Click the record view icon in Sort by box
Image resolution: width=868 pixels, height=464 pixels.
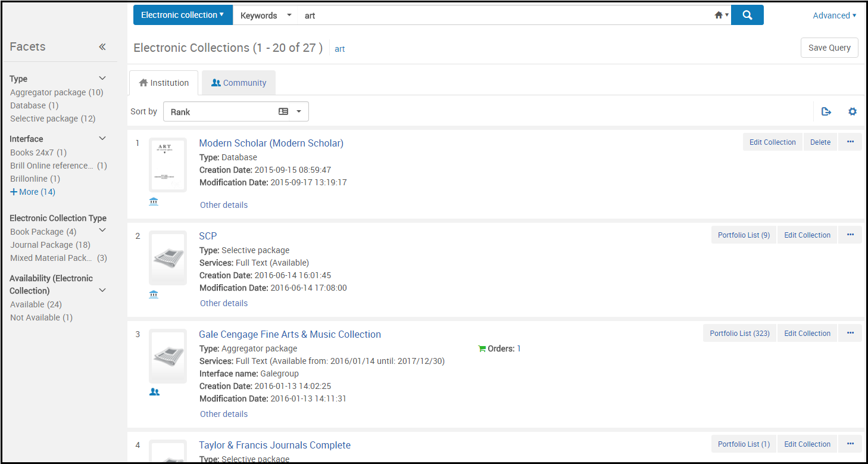click(x=283, y=111)
